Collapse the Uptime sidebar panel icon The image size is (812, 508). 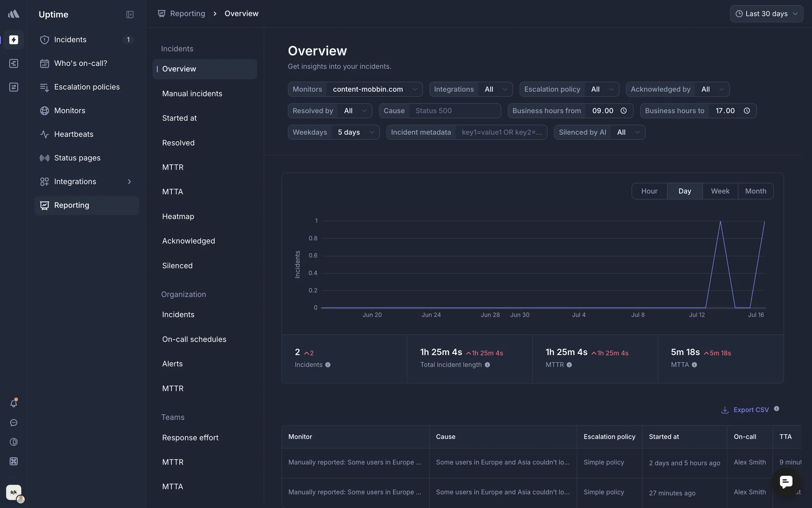(x=130, y=14)
